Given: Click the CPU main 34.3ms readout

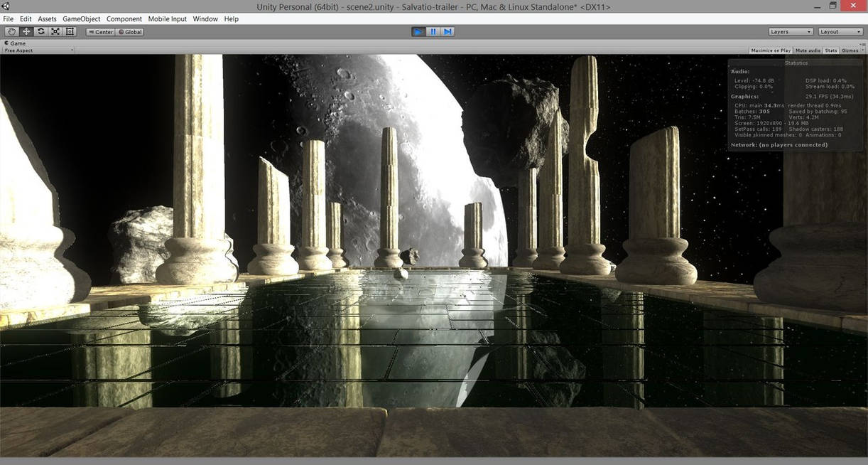Looking at the screenshot, I should [x=760, y=106].
